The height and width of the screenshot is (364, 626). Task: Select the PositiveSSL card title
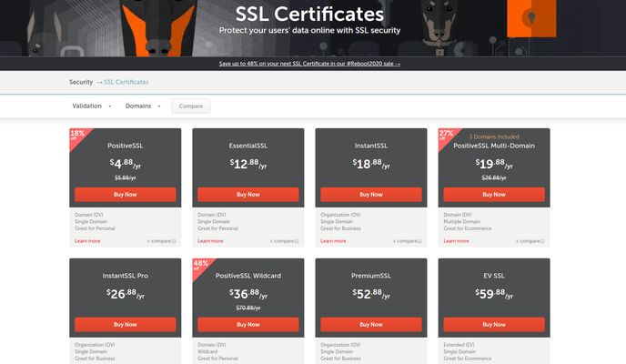126,146
